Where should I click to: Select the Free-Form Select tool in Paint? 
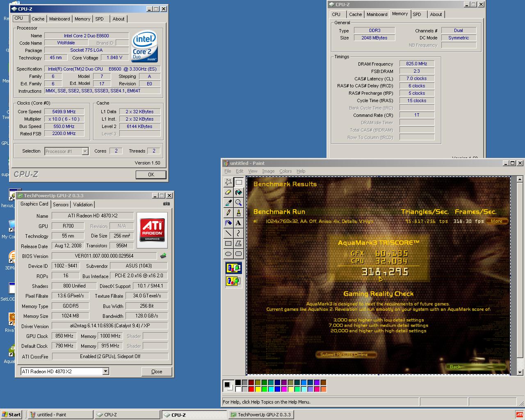tap(228, 182)
